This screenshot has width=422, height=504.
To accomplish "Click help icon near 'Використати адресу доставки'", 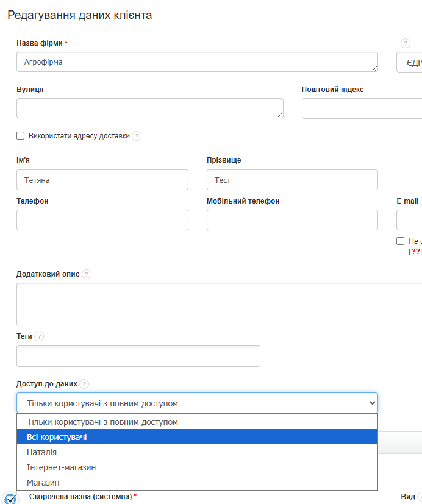I will tap(137, 136).
